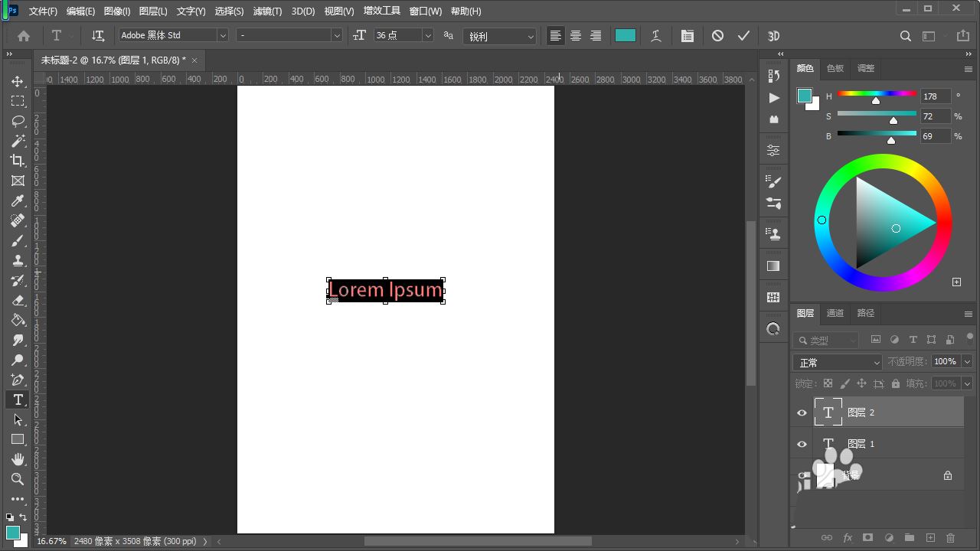The width and height of the screenshot is (980, 551).
Task: Click the 3D button in options bar
Action: (773, 36)
